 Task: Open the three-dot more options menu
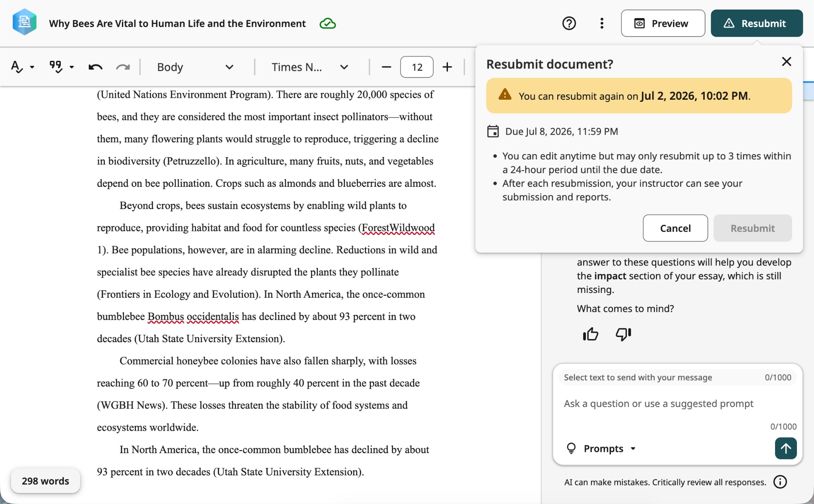pos(602,23)
